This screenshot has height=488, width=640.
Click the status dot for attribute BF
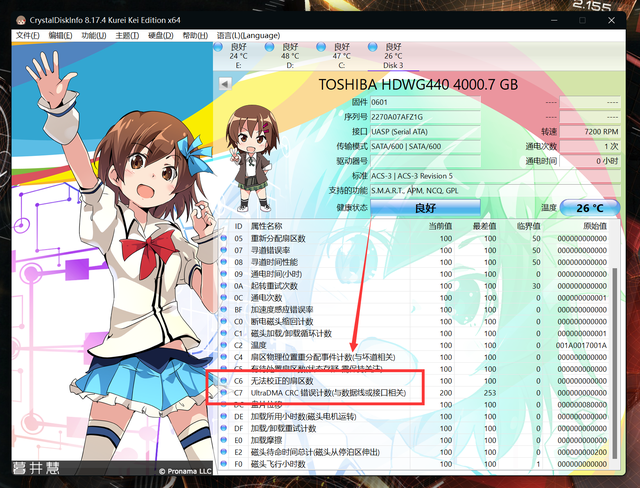(x=224, y=309)
